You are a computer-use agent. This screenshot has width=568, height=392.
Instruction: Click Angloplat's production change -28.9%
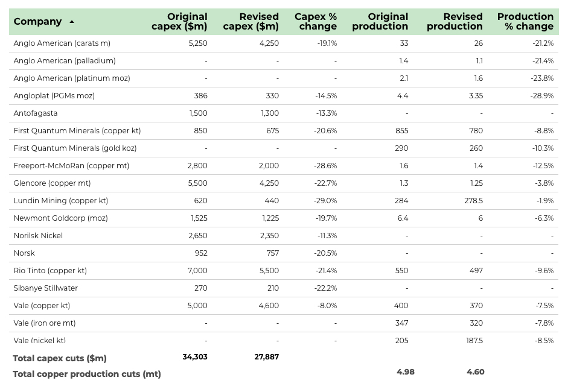544,96
